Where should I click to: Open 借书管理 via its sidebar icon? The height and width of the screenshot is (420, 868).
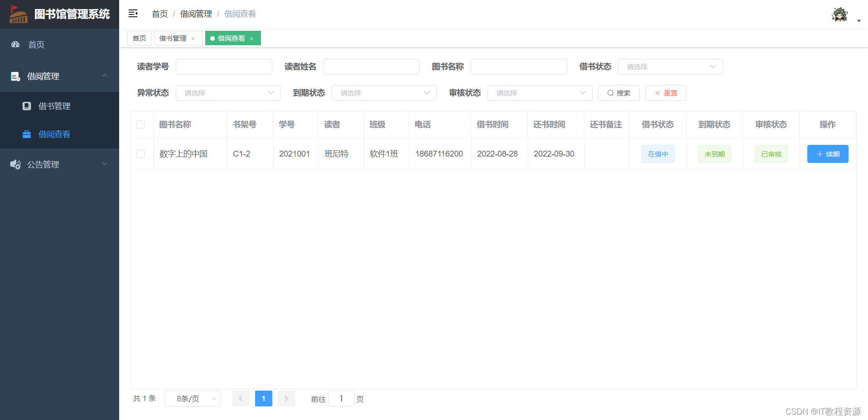[x=27, y=105]
